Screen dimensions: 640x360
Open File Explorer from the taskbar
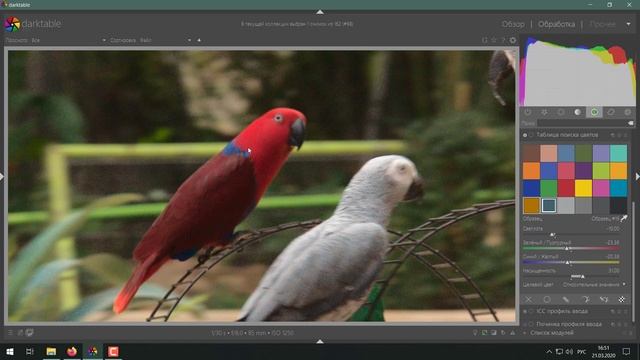pyautogui.click(x=51, y=351)
